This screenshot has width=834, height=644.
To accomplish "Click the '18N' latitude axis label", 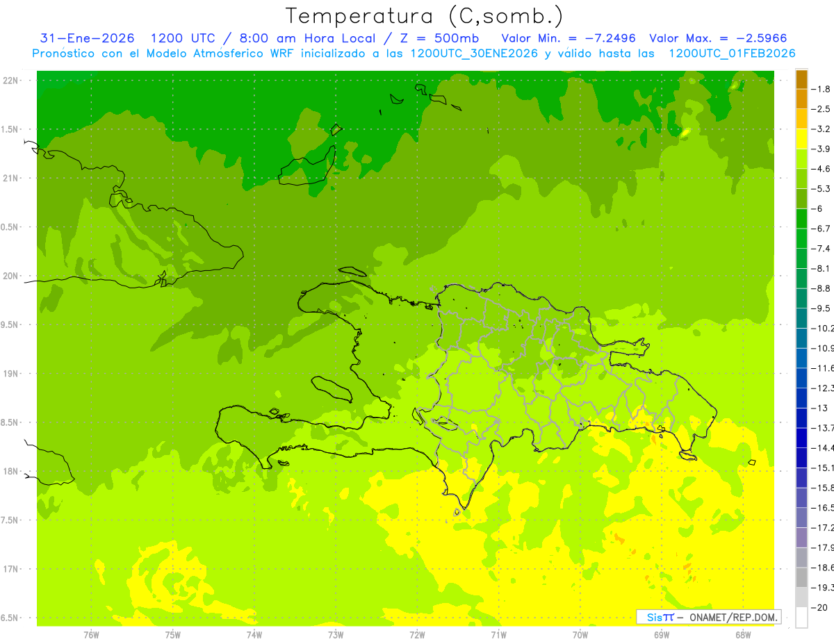I will (10, 471).
